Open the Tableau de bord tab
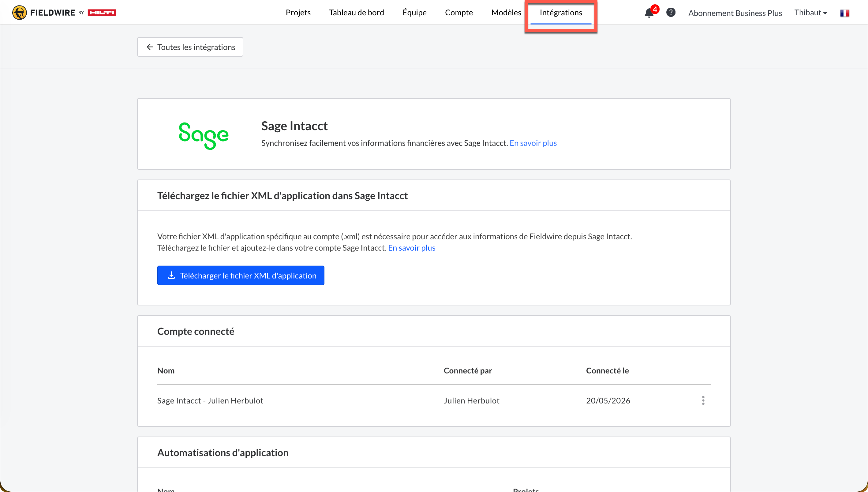 coord(356,13)
